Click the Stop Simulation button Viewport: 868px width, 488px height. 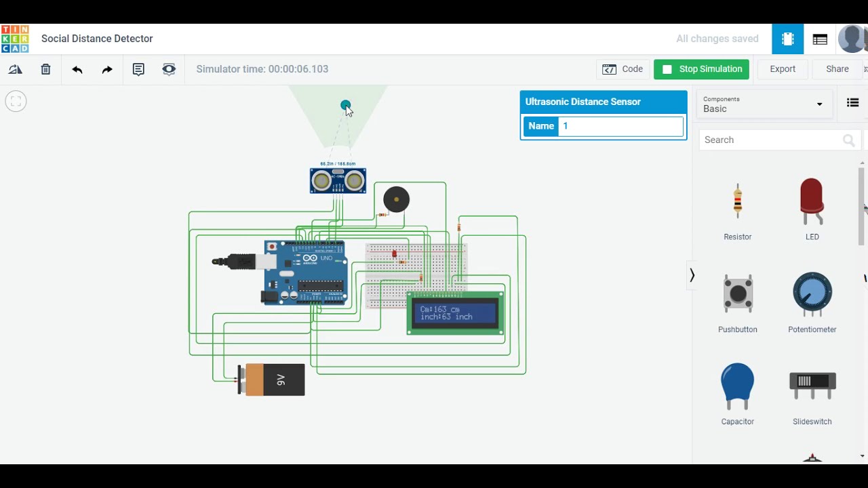(x=702, y=69)
